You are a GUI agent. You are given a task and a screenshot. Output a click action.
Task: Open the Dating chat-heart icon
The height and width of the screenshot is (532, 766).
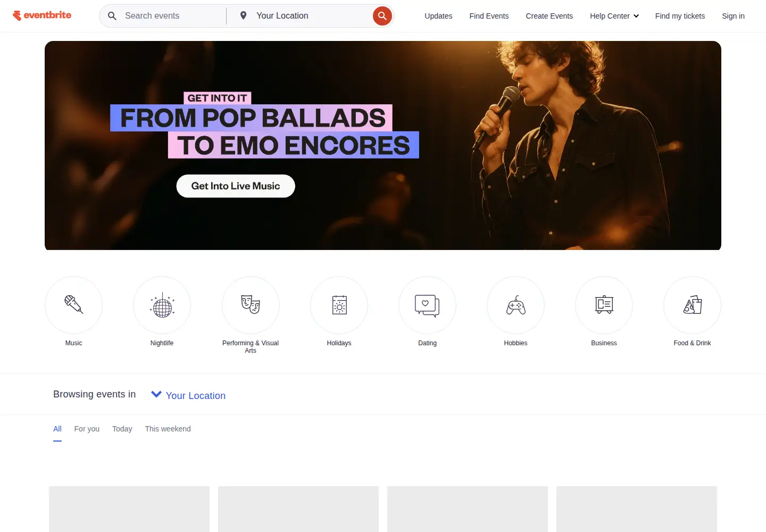[x=427, y=305]
